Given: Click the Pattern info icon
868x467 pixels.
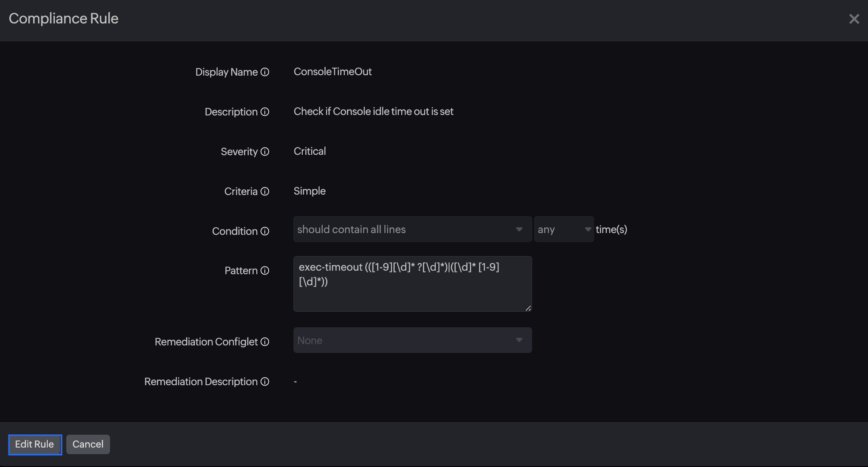Looking at the screenshot, I should [x=265, y=270].
